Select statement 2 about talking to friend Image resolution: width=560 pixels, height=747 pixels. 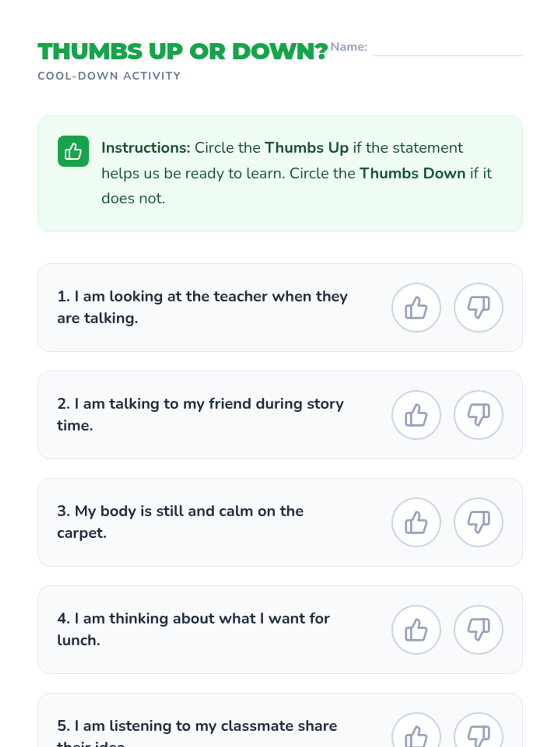200,415
